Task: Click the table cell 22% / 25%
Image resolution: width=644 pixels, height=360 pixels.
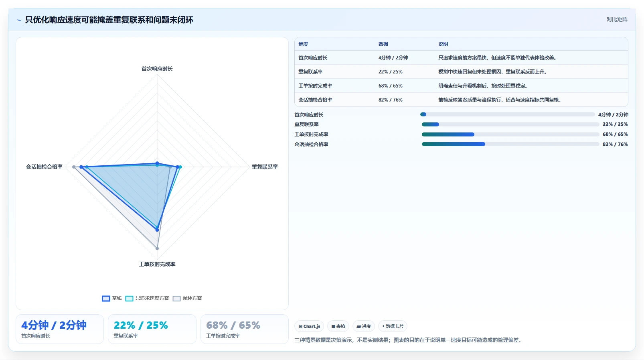Action: tap(391, 72)
